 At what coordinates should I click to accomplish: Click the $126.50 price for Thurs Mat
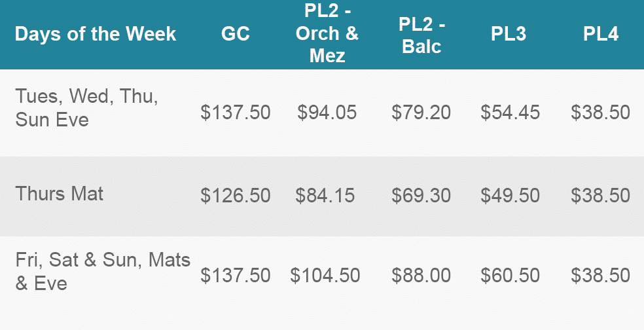[x=236, y=195]
